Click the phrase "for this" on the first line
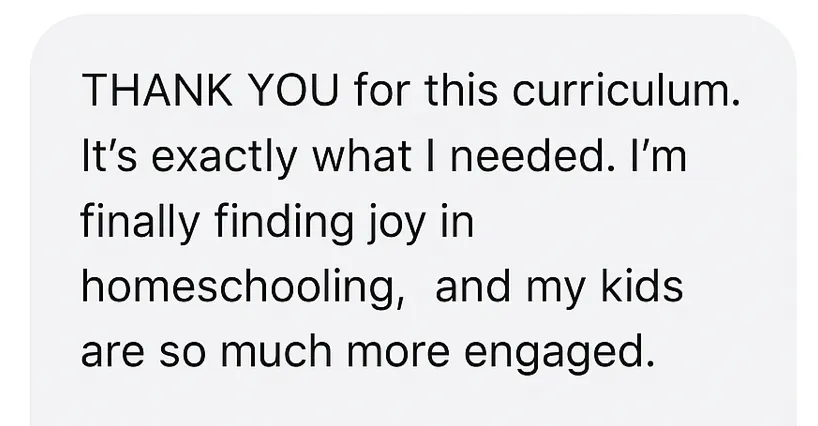 coord(425,90)
